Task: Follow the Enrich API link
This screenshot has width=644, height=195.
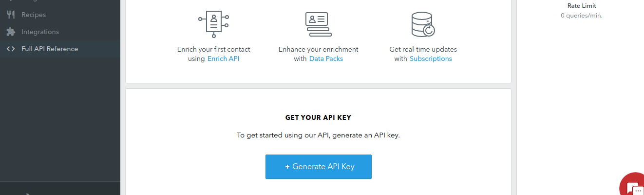Action: pyautogui.click(x=224, y=58)
